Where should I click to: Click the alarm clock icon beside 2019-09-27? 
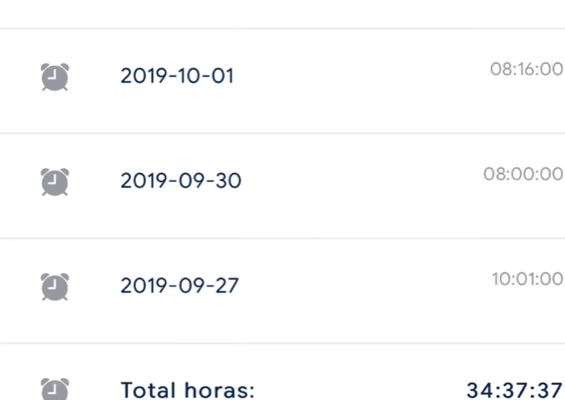pos(55,286)
